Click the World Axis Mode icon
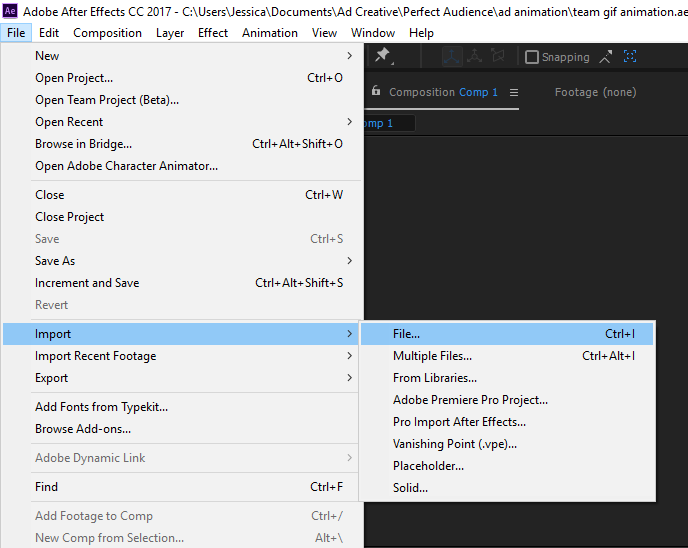 (x=474, y=56)
